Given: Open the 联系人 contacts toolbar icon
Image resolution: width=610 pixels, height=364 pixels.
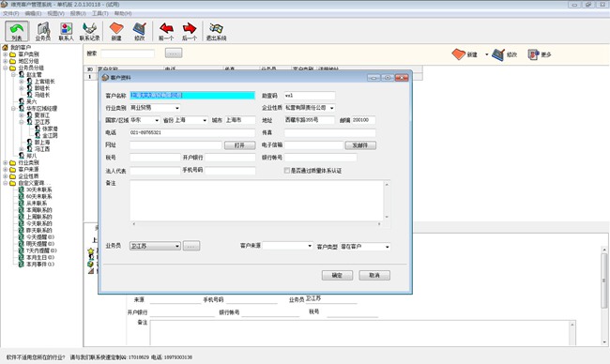Looking at the screenshot, I should pos(66,31).
